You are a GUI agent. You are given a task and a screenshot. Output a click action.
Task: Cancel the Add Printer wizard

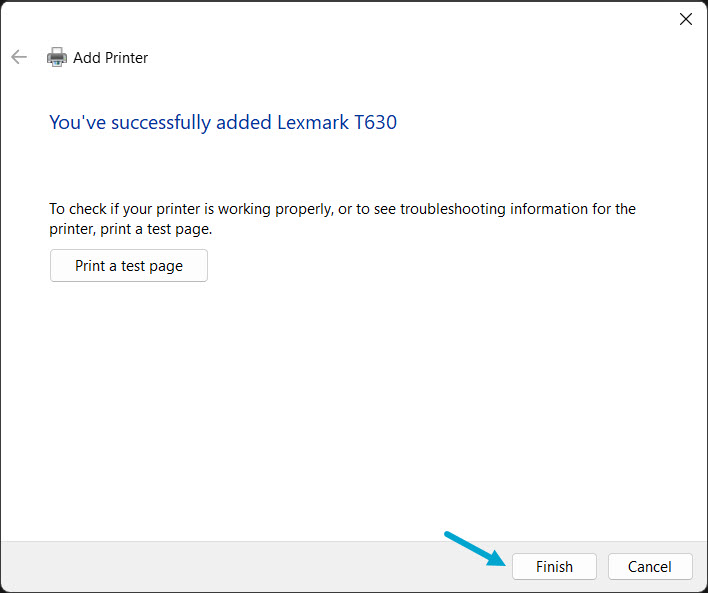click(649, 566)
